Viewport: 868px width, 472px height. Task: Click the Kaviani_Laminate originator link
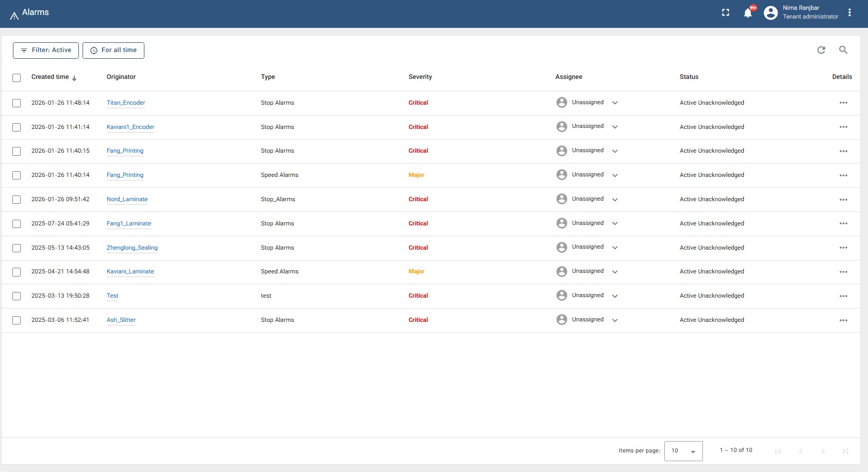tap(130, 271)
